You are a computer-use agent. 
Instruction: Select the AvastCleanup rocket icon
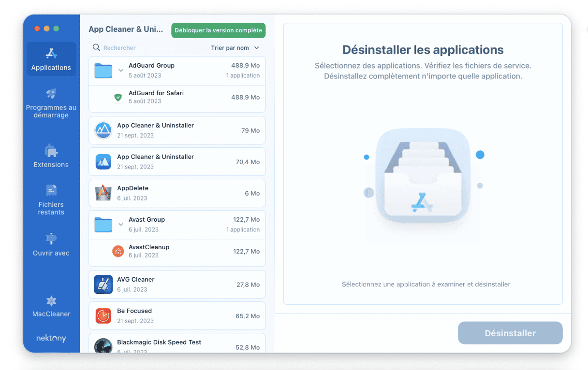coord(118,251)
